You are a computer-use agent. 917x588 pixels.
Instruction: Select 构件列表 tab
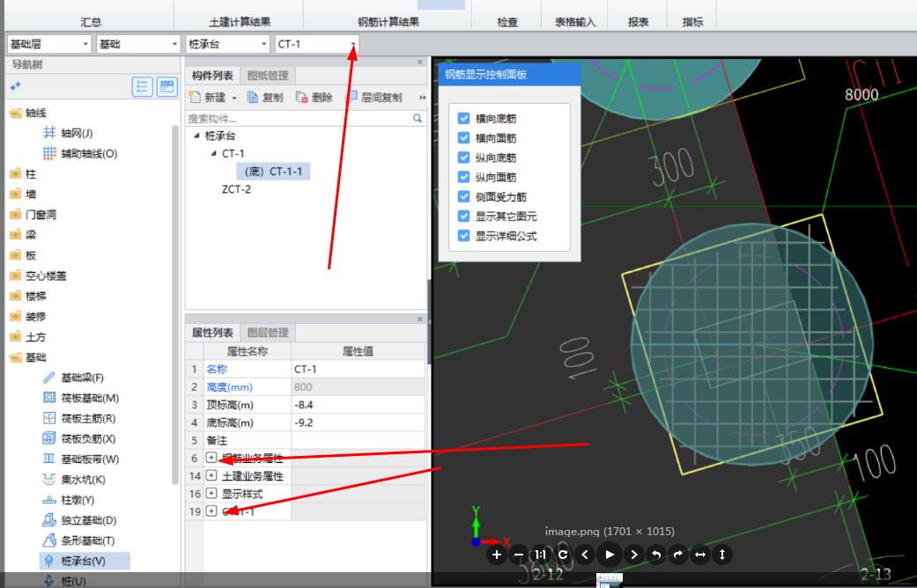tap(212, 76)
